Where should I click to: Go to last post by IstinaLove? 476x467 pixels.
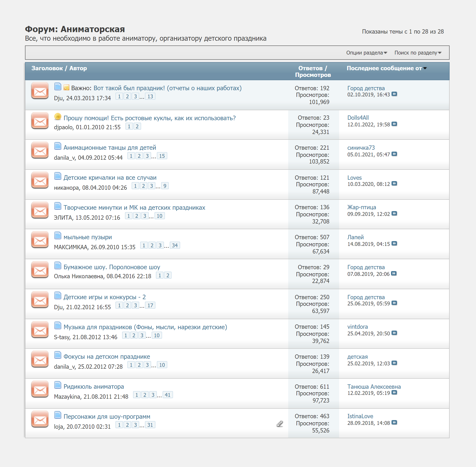point(394,422)
